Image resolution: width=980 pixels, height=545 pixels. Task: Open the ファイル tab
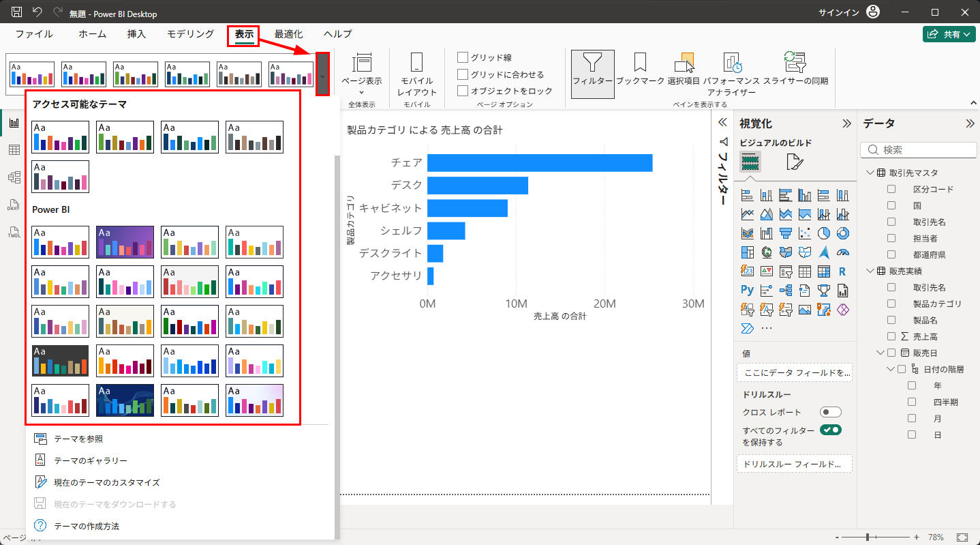coord(34,34)
